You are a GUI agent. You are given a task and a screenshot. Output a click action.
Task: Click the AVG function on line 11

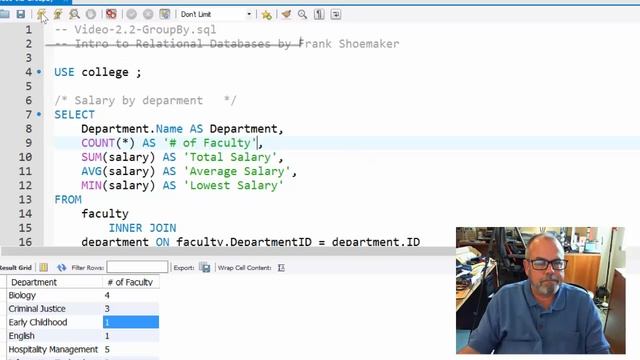pos(91,171)
